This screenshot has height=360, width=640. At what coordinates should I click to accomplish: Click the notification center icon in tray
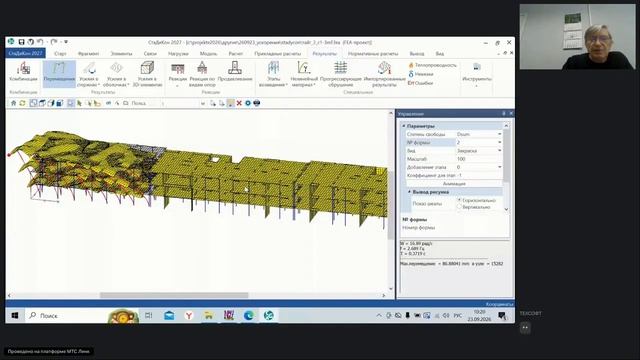click(502, 316)
